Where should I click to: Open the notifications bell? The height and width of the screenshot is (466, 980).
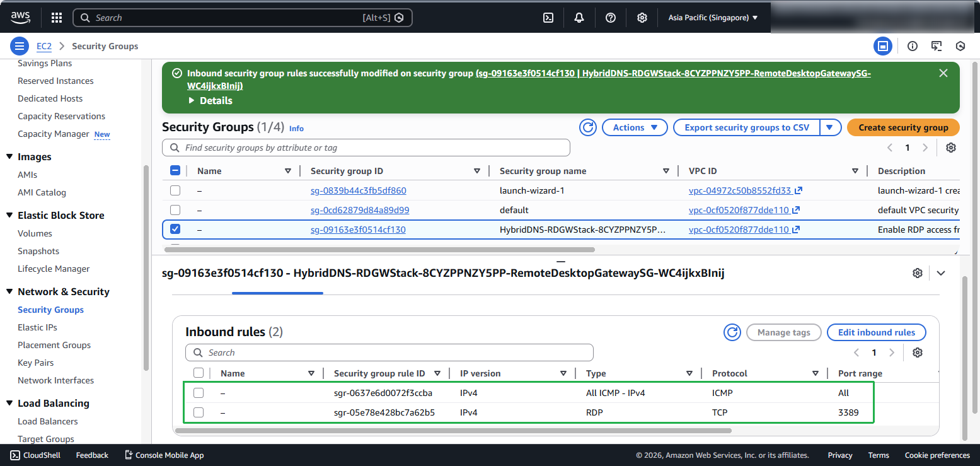[579, 18]
